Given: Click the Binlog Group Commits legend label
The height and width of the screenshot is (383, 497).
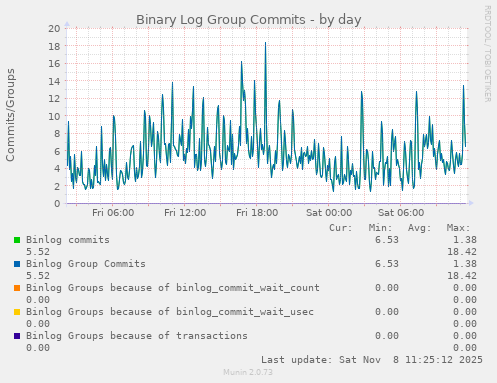Looking at the screenshot, I should (x=86, y=264).
